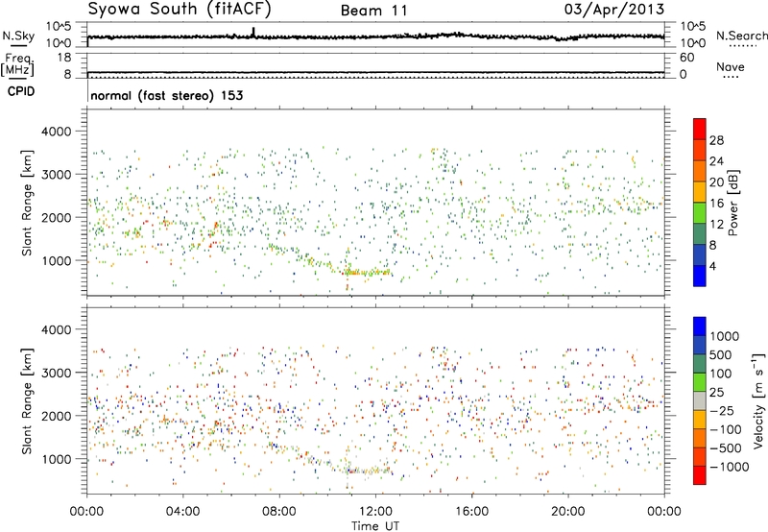
Task: Click the '08:00' time axis tick
Action: coord(279,512)
